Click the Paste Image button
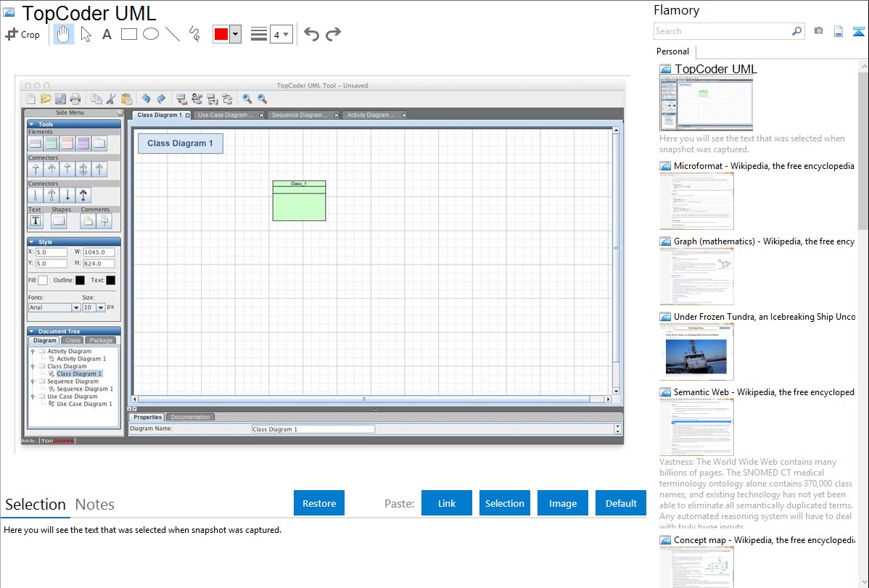The width and height of the screenshot is (869, 588). (562, 503)
